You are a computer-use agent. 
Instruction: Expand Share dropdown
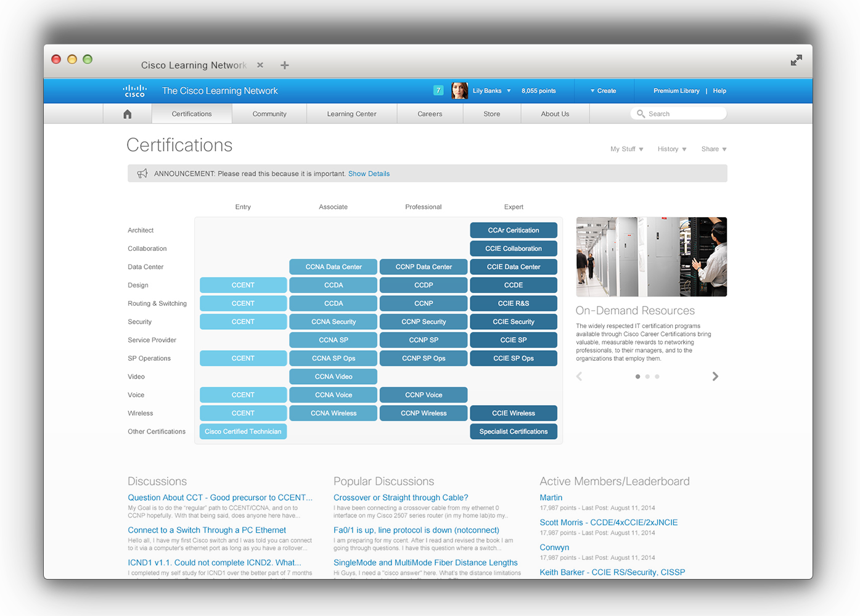click(714, 149)
